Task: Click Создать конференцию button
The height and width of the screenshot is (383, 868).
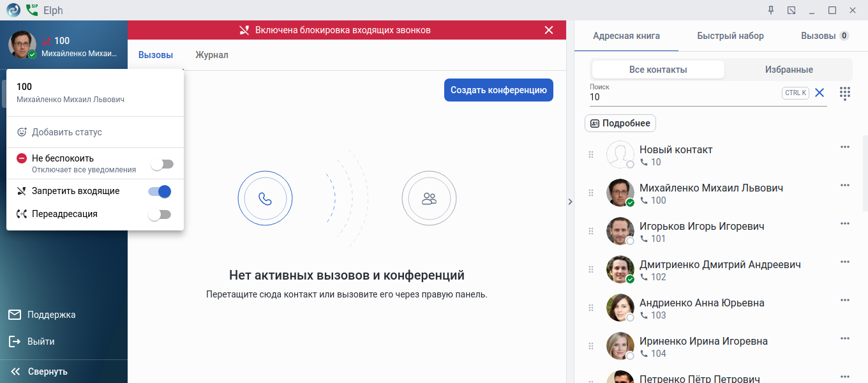Action: click(x=498, y=90)
